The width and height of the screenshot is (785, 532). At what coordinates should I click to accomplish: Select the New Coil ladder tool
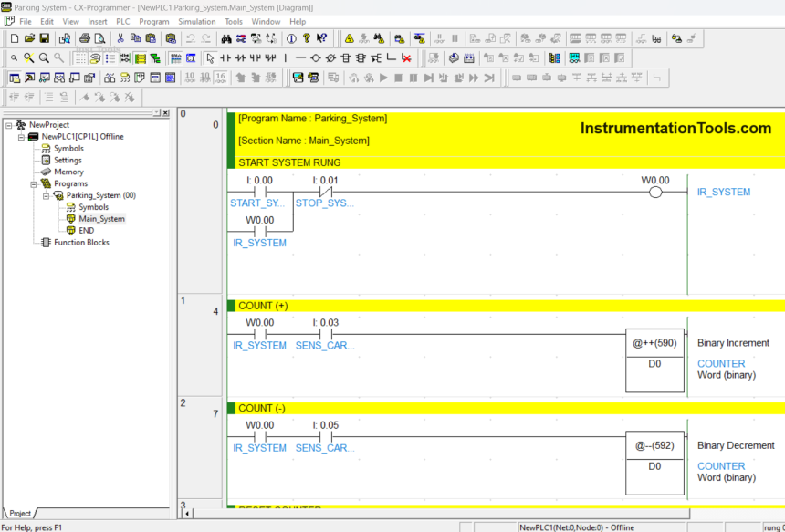316,58
